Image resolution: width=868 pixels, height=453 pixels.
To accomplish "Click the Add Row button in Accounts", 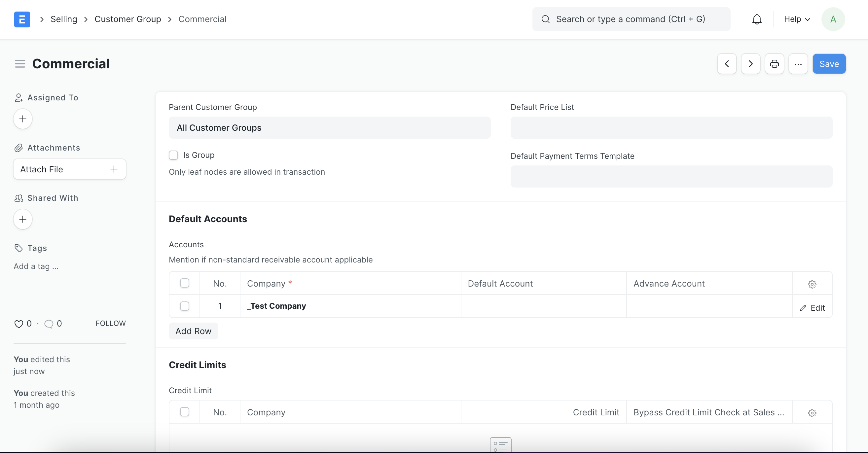I will click(x=194, y=331).
